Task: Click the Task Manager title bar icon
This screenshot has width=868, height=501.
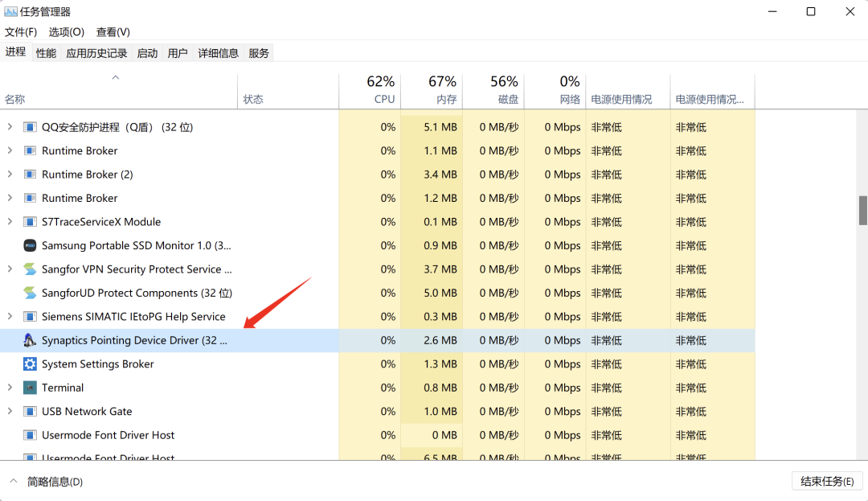Action: pyautogui.click(x=10, y=11)
